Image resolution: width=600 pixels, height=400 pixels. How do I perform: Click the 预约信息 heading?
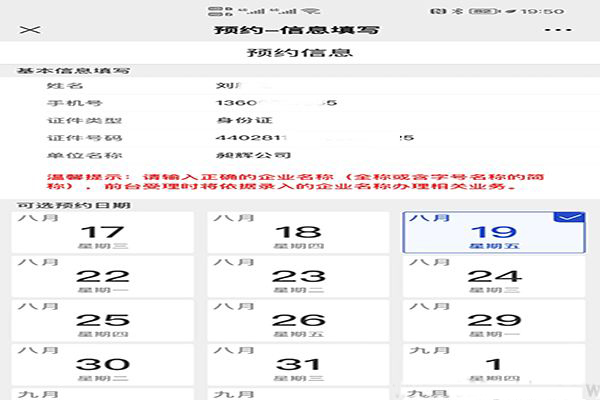coord(299,52)
